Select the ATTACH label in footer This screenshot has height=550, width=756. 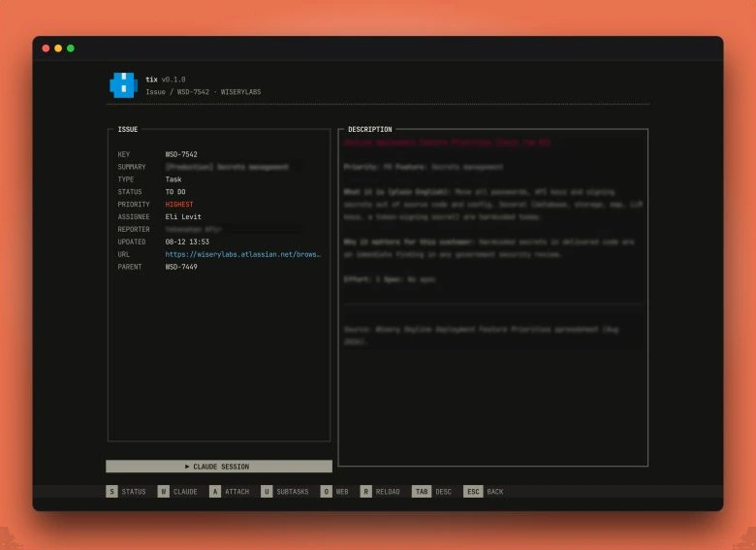237,492
